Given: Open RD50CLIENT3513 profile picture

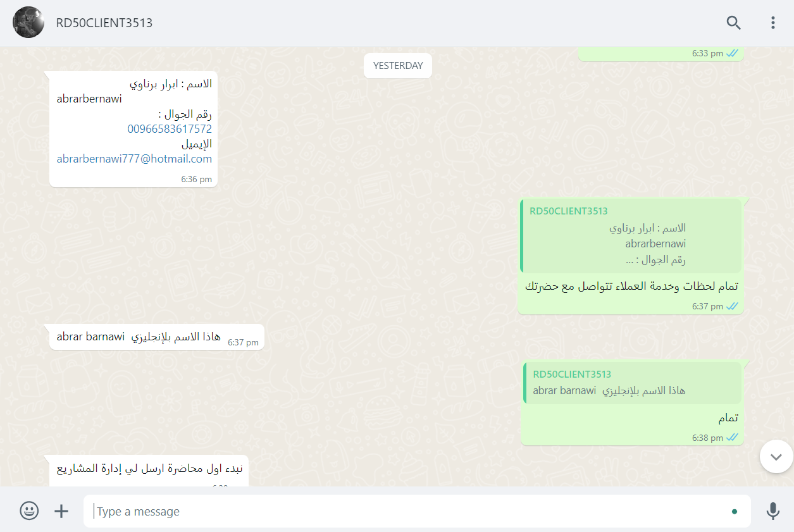Looking at the screenshot, I should pos(28,23).
